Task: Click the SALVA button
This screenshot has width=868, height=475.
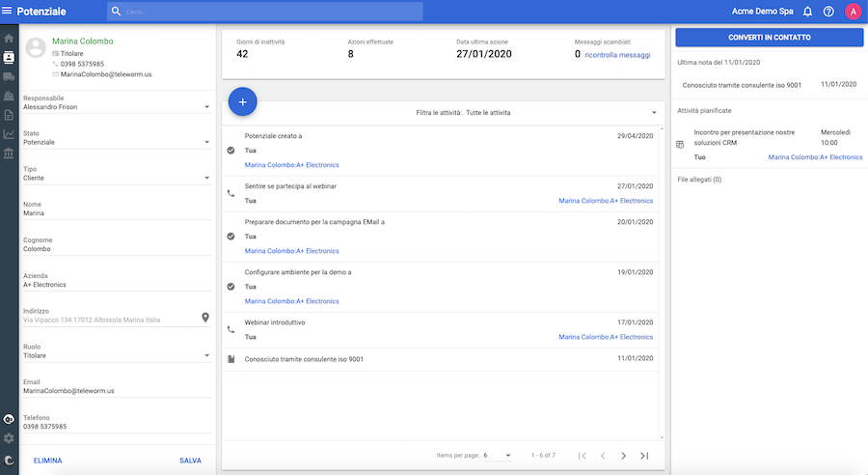Action: click(190, 461)
